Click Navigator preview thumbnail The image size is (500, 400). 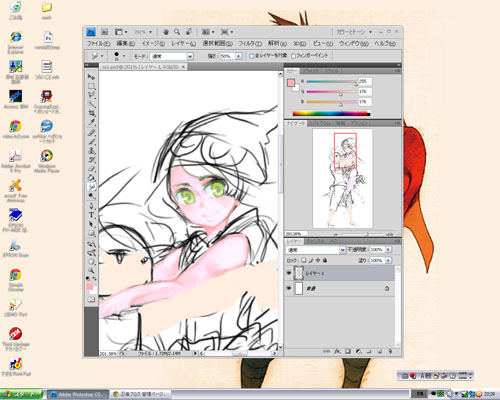click(342, 178)
